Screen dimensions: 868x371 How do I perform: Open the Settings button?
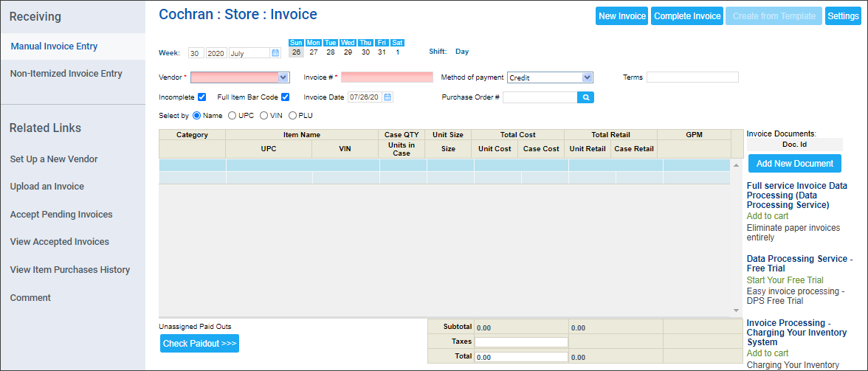[x=843, y=16]
